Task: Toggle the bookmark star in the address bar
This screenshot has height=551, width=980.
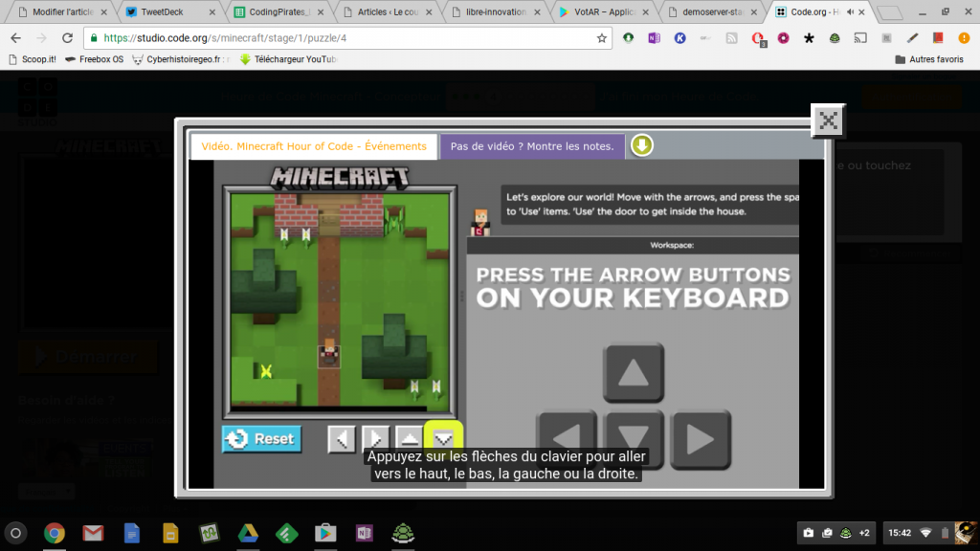Action: click(x=601, y=37)
